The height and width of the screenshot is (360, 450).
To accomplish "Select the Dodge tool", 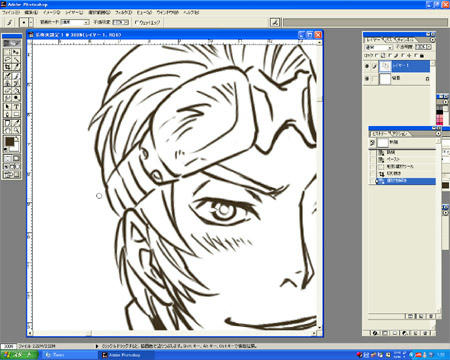I will point(16,98).
